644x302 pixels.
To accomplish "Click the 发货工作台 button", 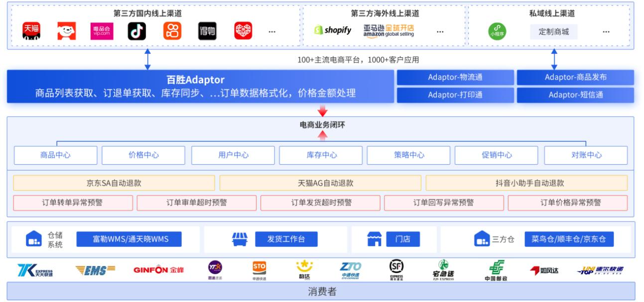I will (286, 239).
